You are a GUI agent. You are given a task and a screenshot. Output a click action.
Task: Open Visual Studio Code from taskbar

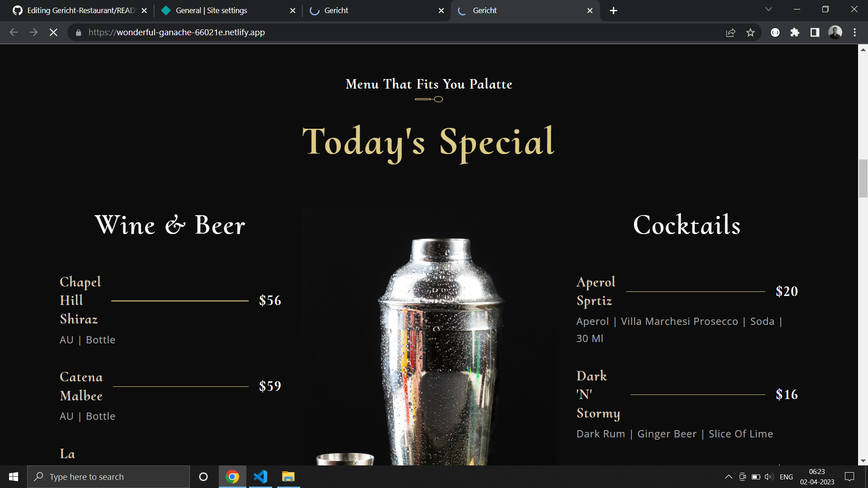(260, 477)
